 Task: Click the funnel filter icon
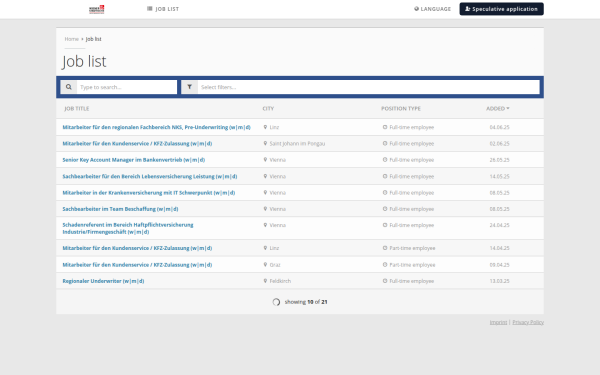[x=189, y=87]
